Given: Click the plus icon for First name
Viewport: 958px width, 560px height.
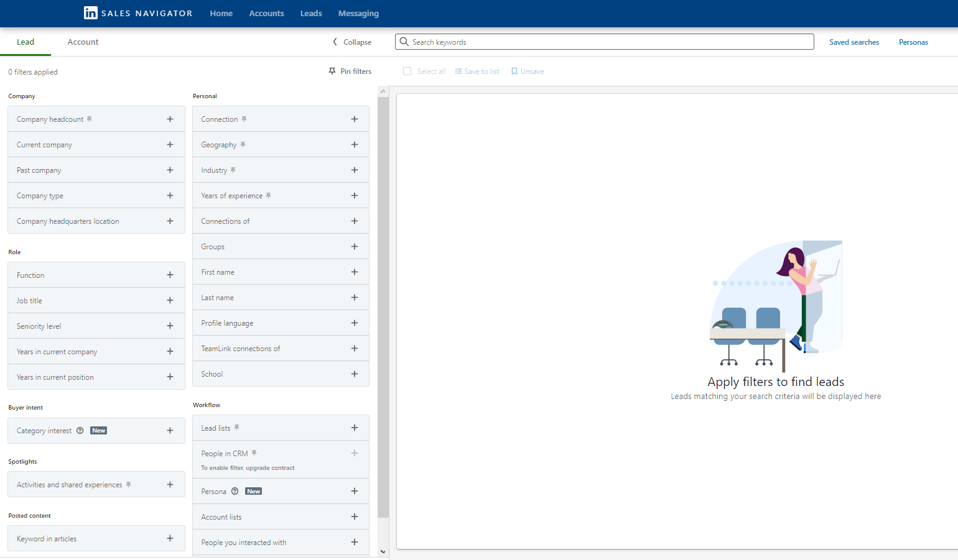Looking at the screenshot, I should coord(355,272).
